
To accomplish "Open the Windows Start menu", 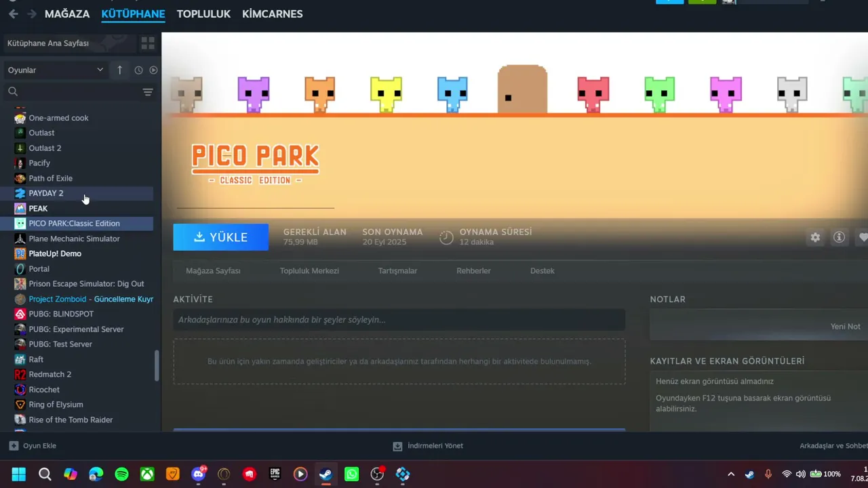I will click(x=19, y=474).
